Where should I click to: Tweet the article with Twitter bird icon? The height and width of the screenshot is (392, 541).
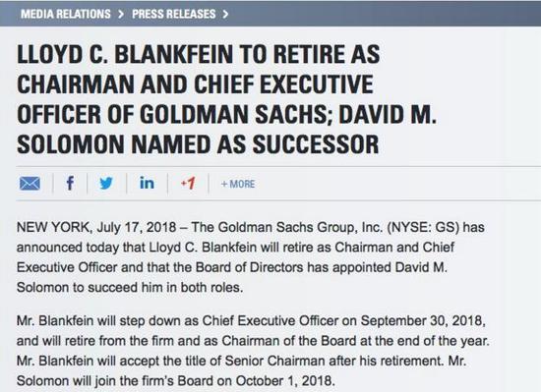[x=106, y=184]
